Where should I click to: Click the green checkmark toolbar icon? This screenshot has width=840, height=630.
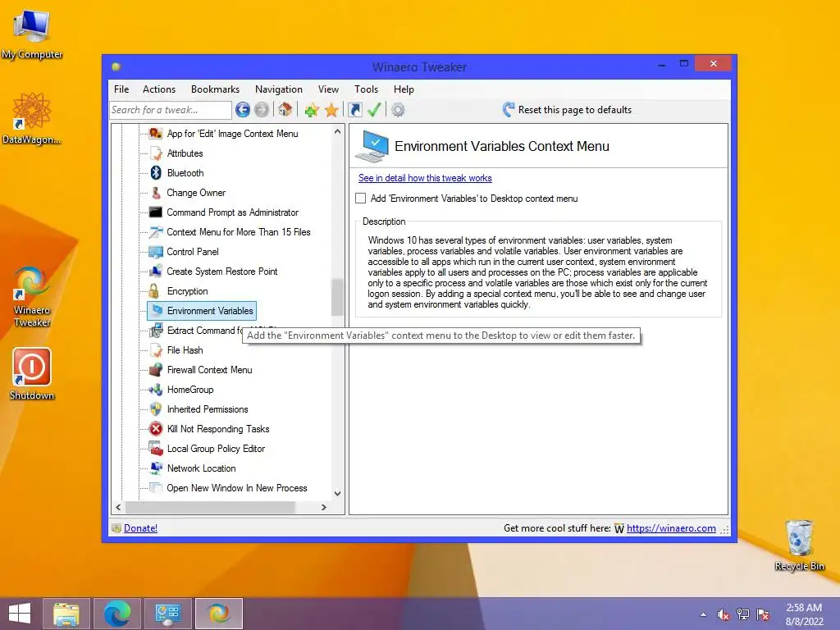coord(374,110)
